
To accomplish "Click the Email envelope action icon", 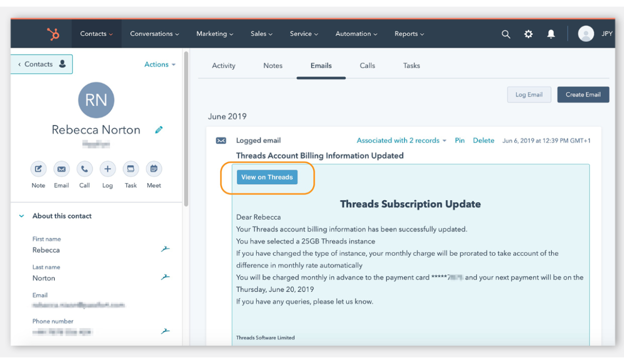I will [x=61, y=169].
